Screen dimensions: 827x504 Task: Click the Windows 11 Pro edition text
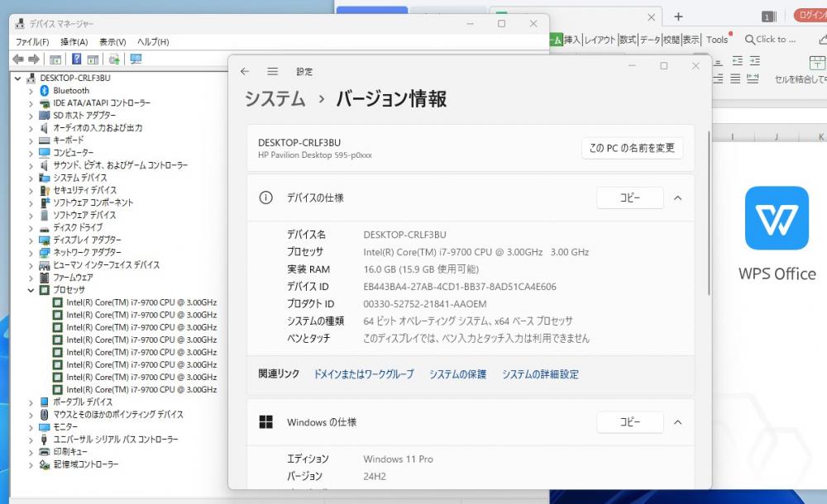pos(399,459)
